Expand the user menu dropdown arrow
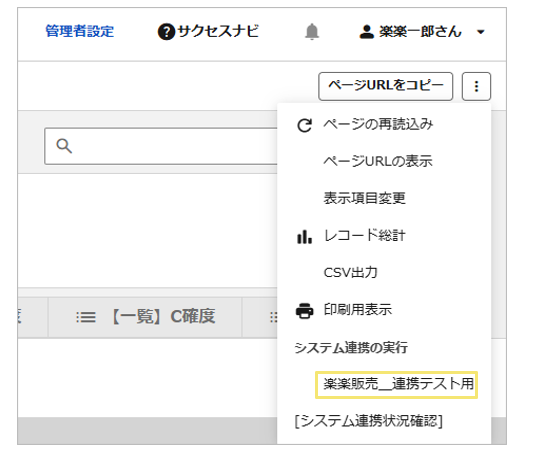Image resolution: width=543 pixels, height=459 pixels. pyautogui.click(x=480, y=32)
